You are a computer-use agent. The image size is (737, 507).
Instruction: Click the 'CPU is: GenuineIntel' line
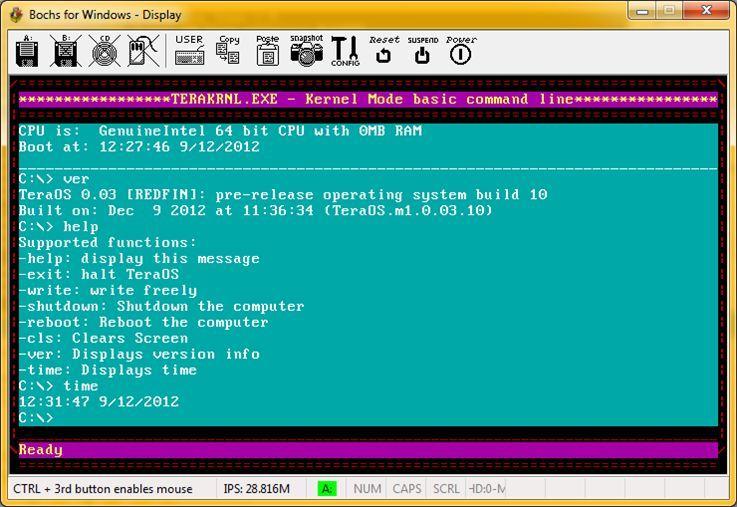coord(220,131)
